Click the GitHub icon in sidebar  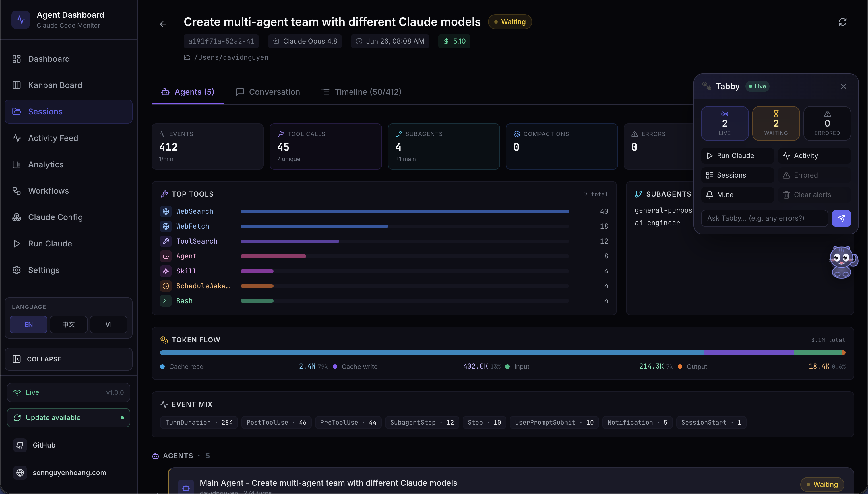click(x=20, y=445)
